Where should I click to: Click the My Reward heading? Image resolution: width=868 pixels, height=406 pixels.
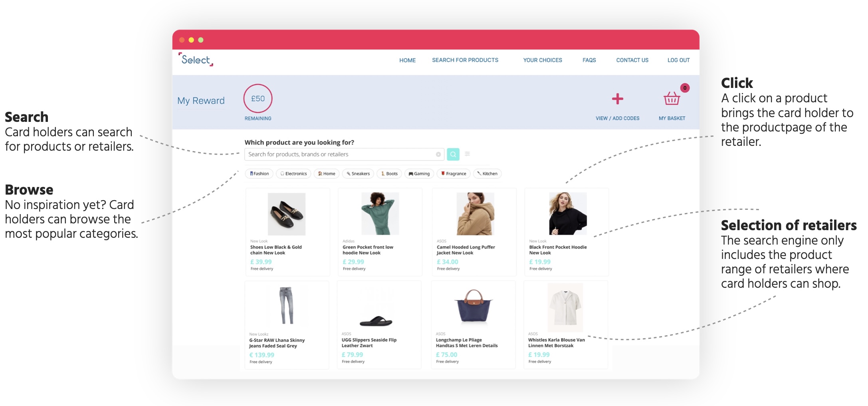point(201,101)
